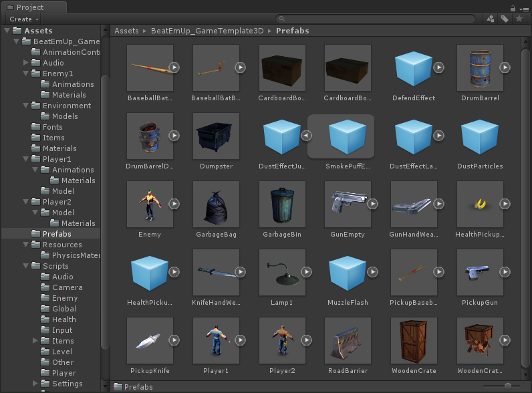This screenshot has height=393, width=532.
Task: Select the GarbageBag prefab
Action: [216, 205]
